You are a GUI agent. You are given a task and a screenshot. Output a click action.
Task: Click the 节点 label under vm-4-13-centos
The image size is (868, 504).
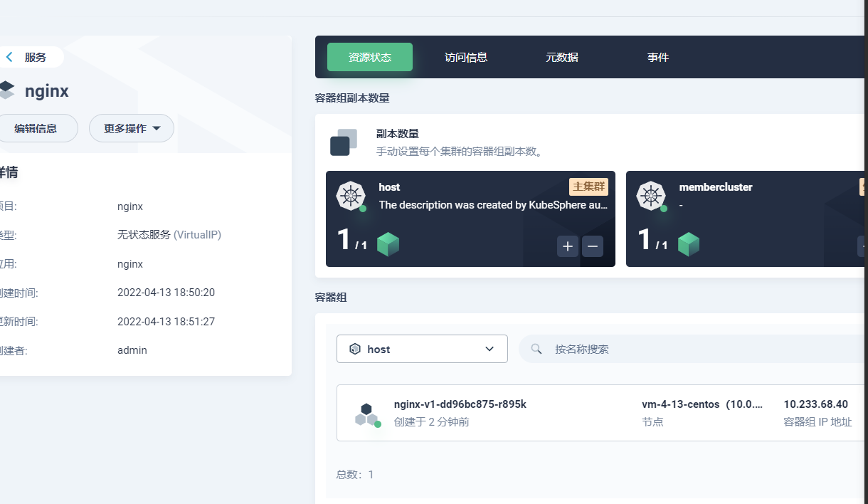click(x=652, y=421)
